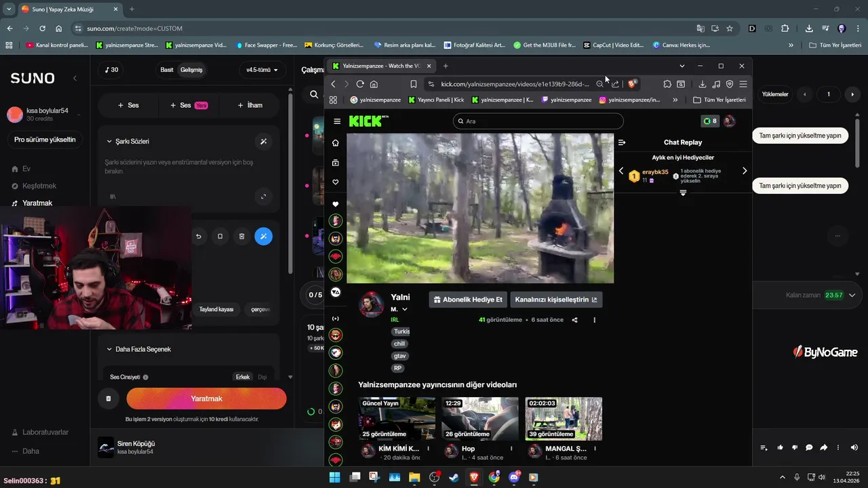Open Discord from the taskbar
The height and width of the screenshot is (488, 868).
click(x=513, y=477)
